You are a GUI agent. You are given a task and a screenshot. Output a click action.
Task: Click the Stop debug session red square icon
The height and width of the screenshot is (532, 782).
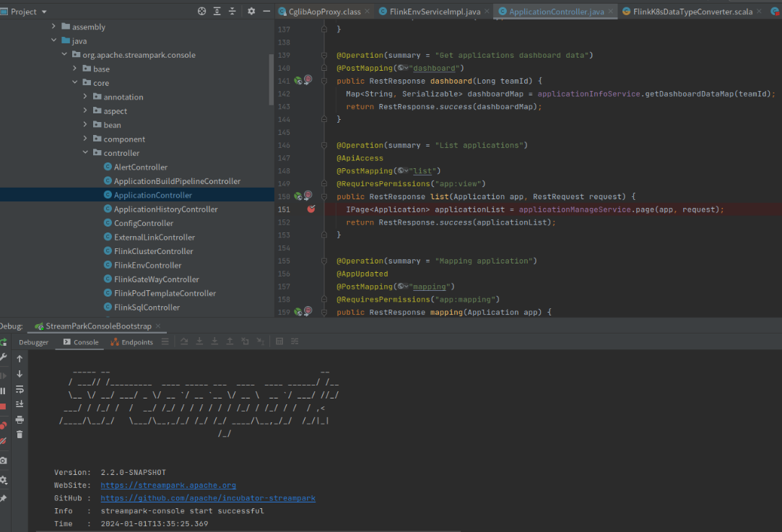(x=4, y=406)
